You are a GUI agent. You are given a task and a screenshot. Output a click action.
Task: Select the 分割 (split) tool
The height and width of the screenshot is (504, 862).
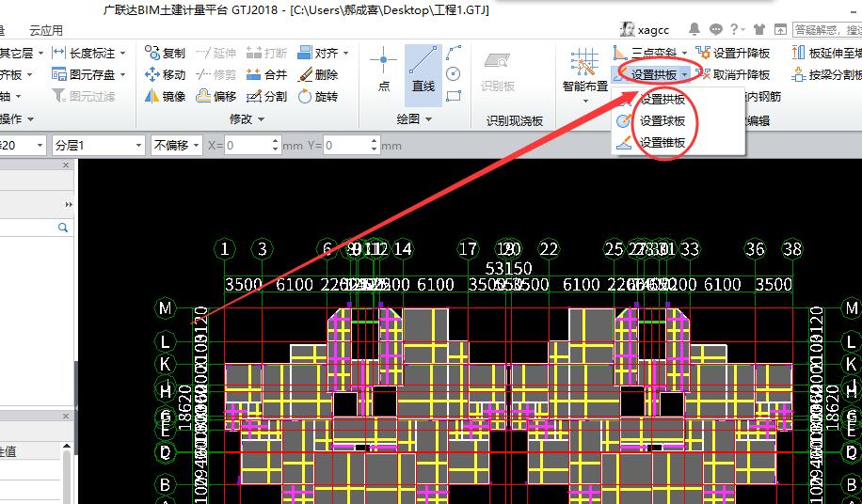(x=266, y=97)
